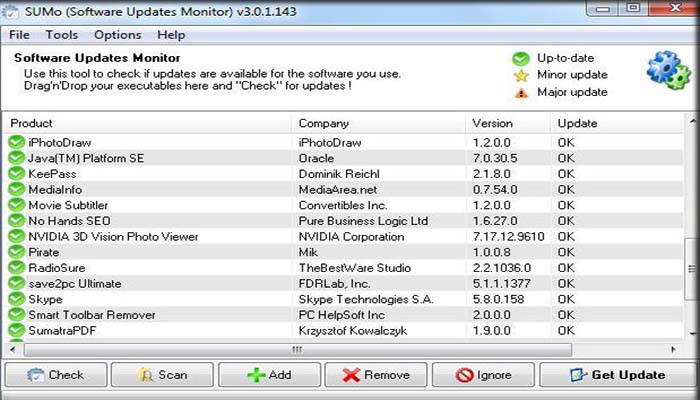Click the green status icon beside iPhotoDraw

17,142
